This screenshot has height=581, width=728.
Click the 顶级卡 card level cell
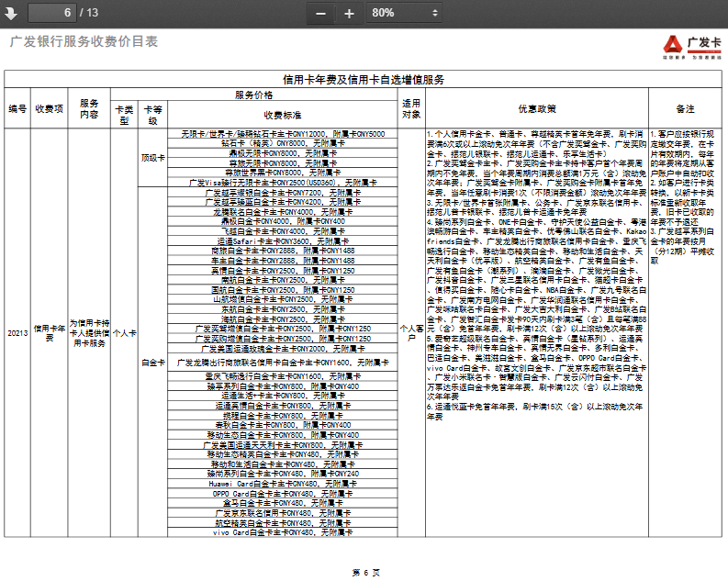click(x=153, y=157)
